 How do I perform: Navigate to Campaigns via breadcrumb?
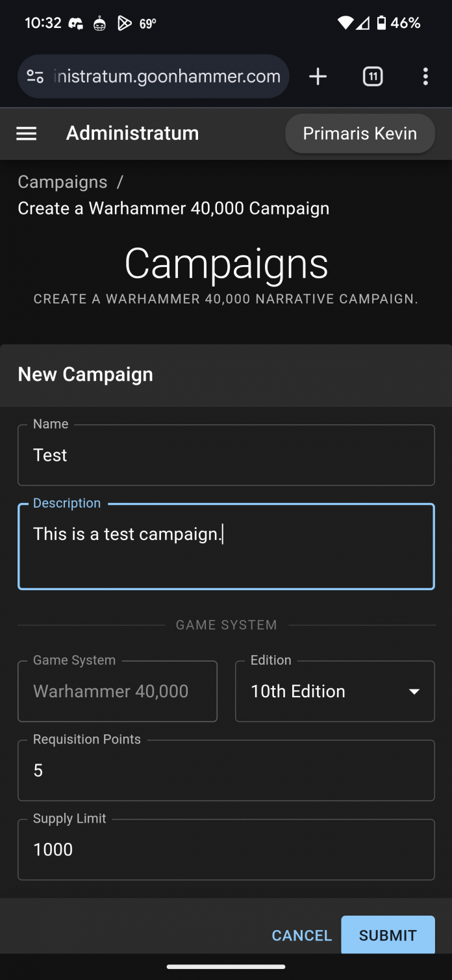pos(62,182)
